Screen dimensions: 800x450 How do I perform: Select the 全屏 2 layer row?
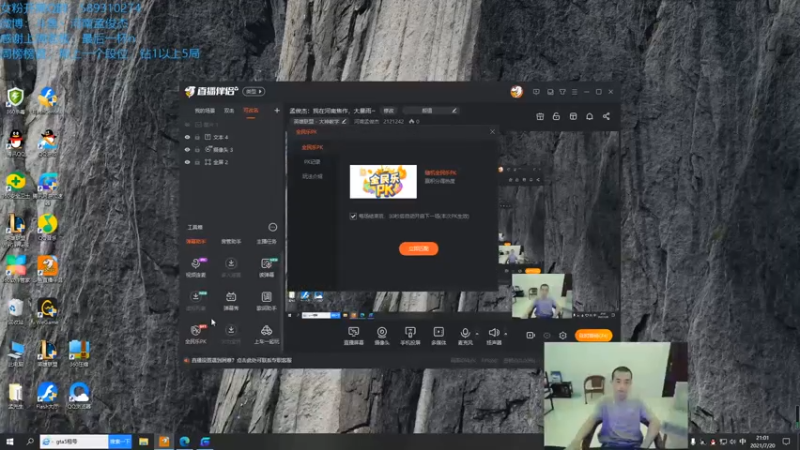click(233, 162)
